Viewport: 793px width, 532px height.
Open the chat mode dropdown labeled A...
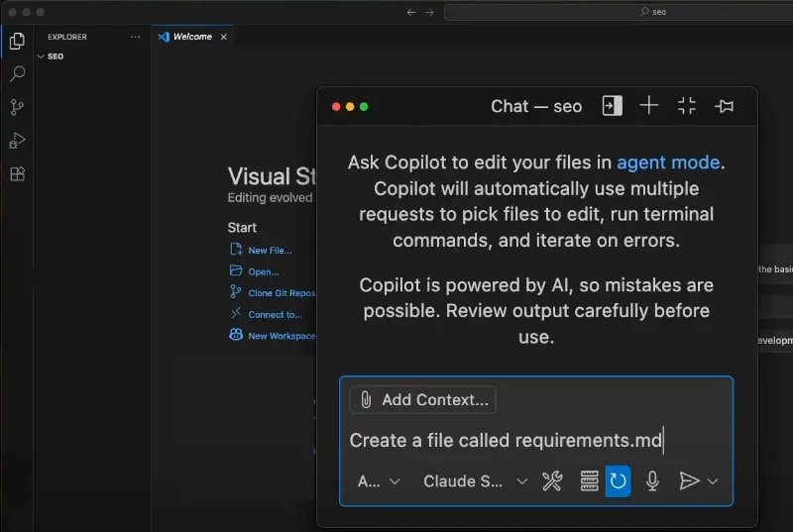tap(379, 481)
